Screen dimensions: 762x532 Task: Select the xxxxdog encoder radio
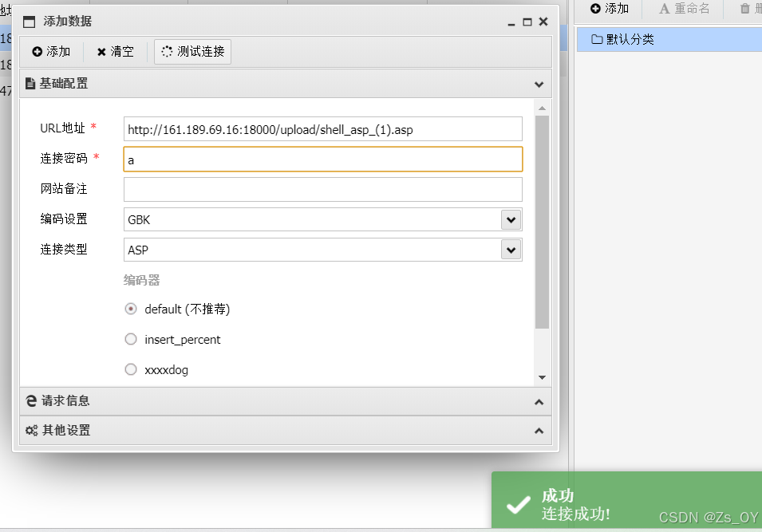[x=131, y=369]
